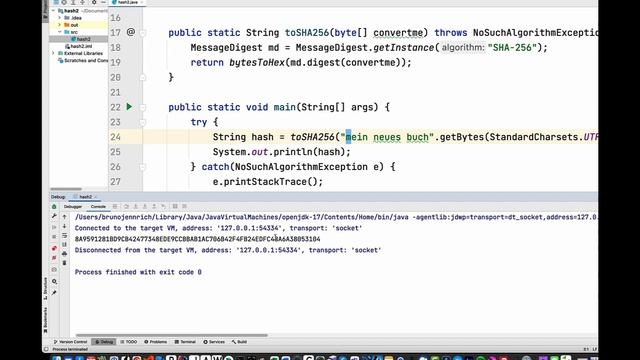Run main method from gutter arrow

(x=129, y=107)
